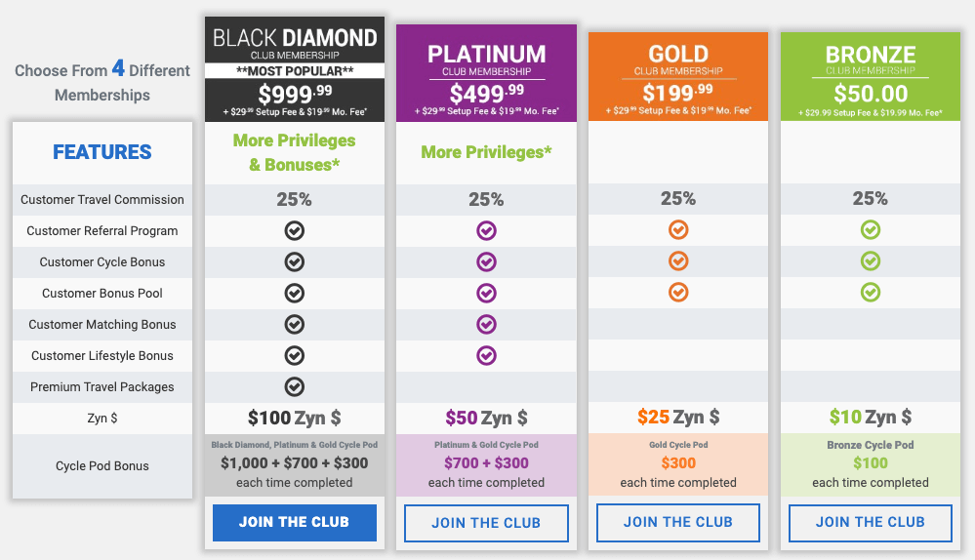
Task: Click Black Diamond Customer Referral Program checkmark
Action: (294, 230)
